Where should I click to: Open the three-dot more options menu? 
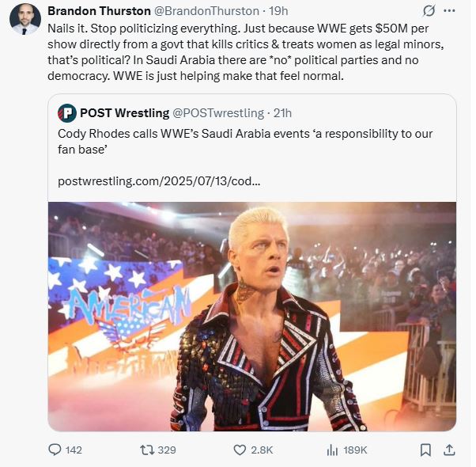(451, 11)
